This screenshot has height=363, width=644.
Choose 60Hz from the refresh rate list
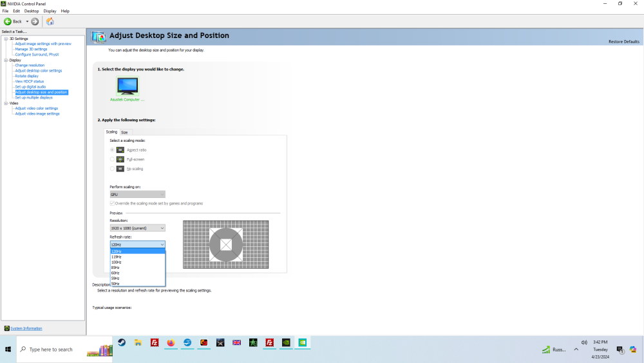pyautogui.click(x=115, y=273)
